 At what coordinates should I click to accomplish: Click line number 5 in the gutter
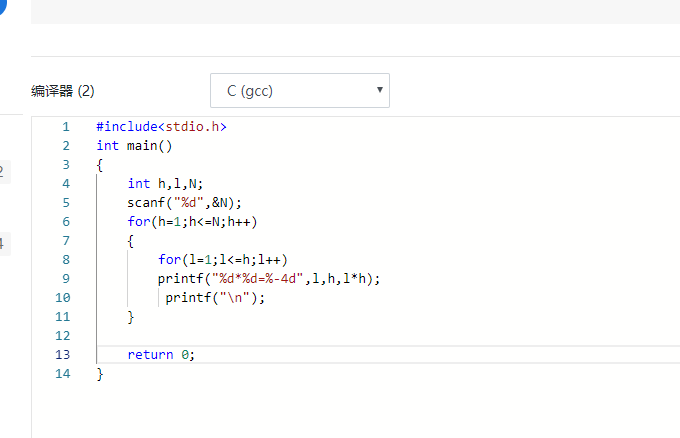(66, 203)
